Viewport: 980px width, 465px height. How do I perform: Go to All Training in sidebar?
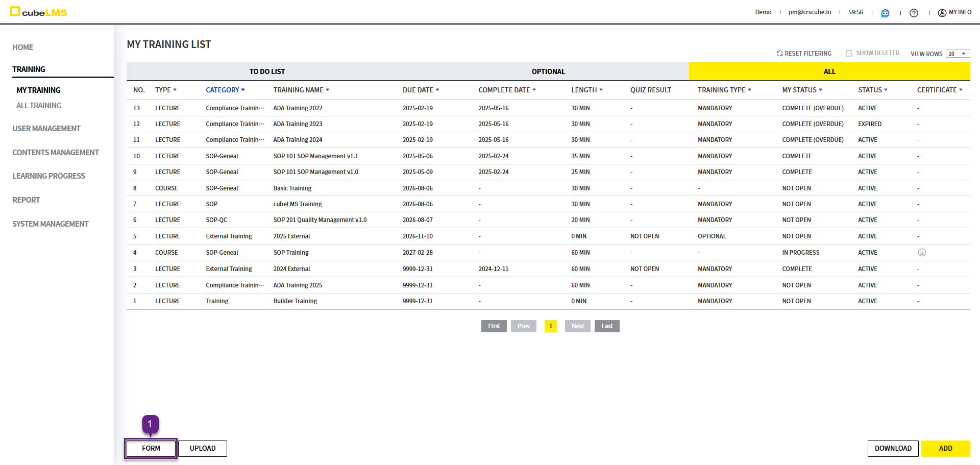point(39,106)
